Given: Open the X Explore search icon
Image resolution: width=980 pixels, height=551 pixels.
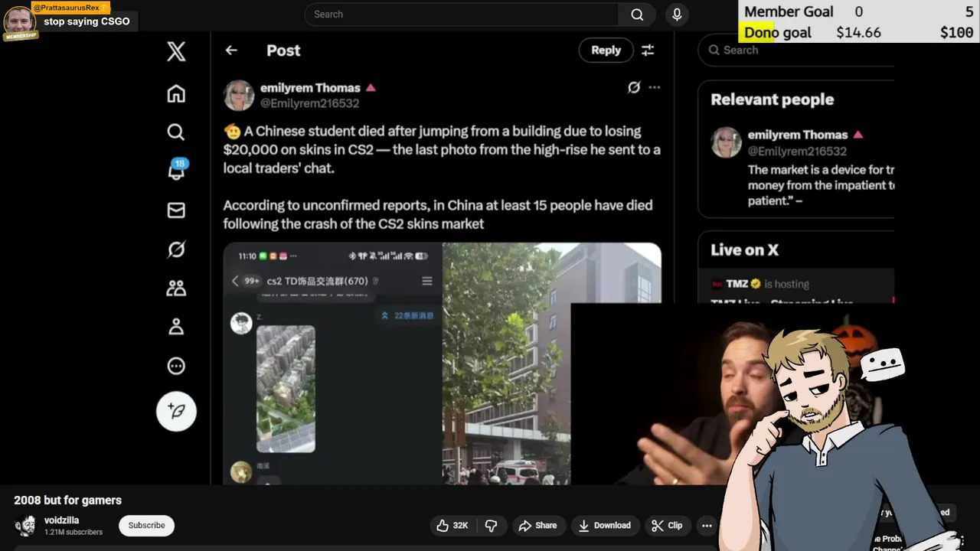Looking at the screenshot, I should (176, 132).
